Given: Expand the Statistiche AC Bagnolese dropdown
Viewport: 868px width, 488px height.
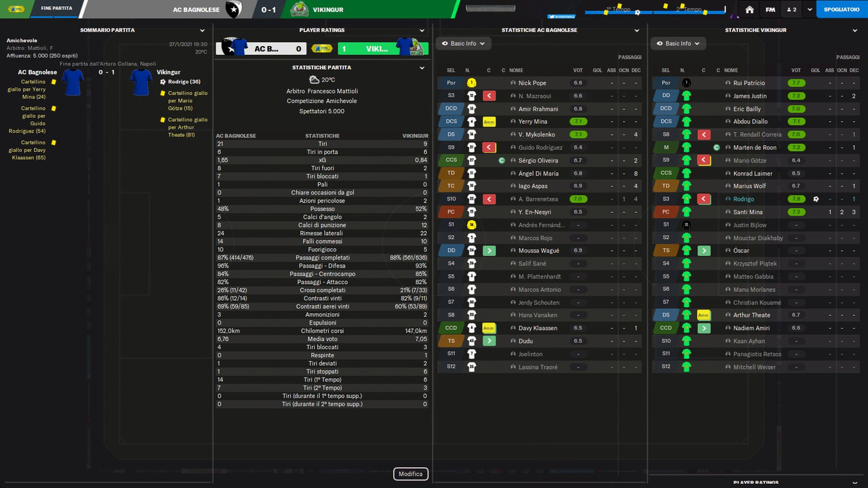Looking at the screenshot, I should point(636,30).
